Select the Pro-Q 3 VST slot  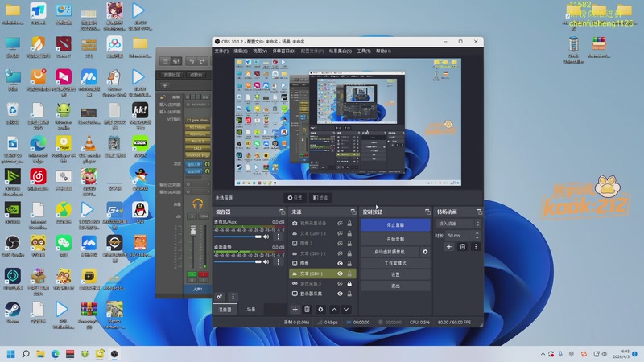click(x=198, y=142)
